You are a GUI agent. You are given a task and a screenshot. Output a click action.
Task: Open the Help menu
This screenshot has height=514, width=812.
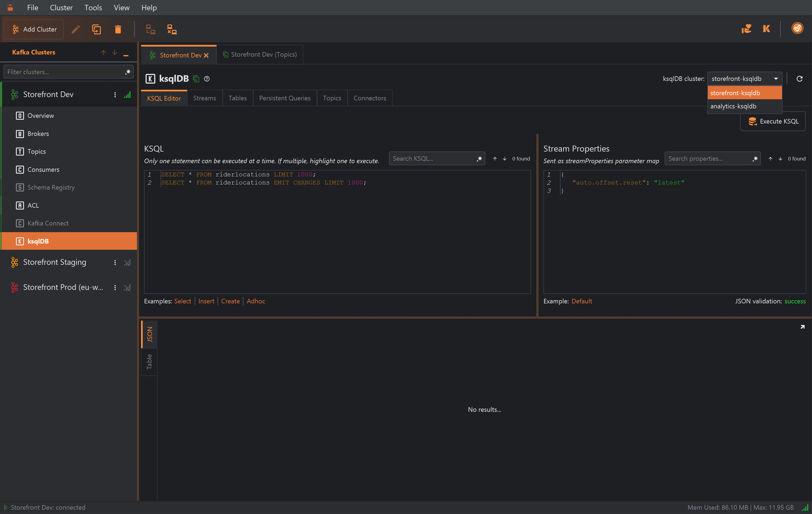149,8
